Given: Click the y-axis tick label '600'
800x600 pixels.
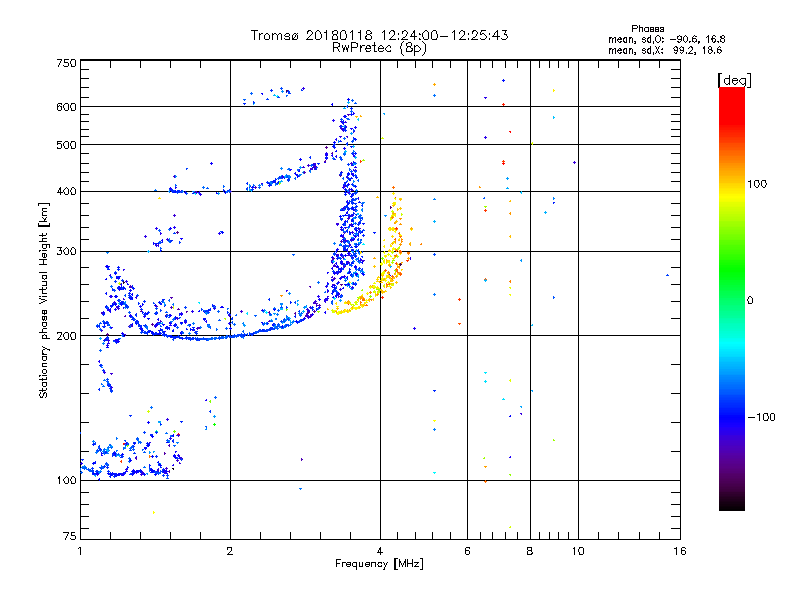Looking at the screenshot, I should pyautogui.click(x=66, y=107).
